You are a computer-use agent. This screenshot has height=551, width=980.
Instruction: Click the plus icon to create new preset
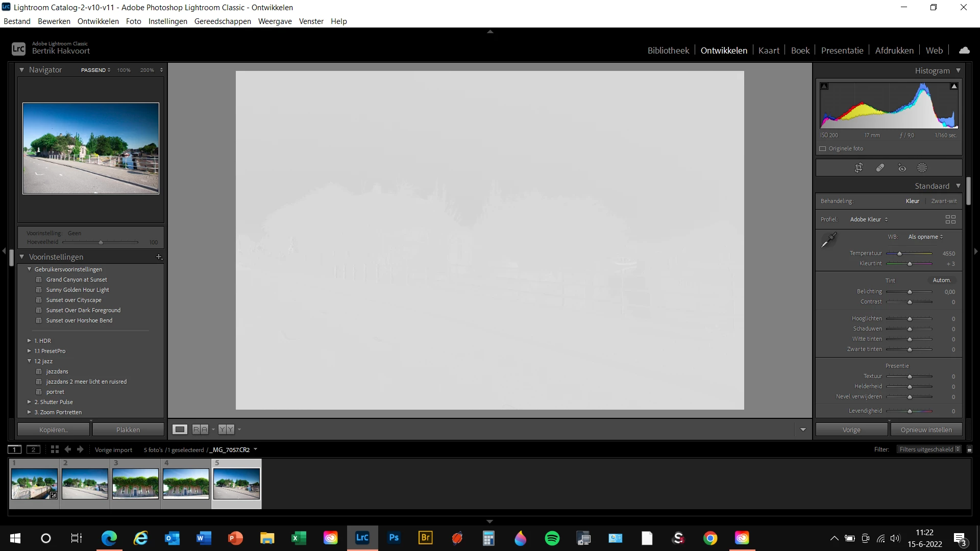point(159,257)
